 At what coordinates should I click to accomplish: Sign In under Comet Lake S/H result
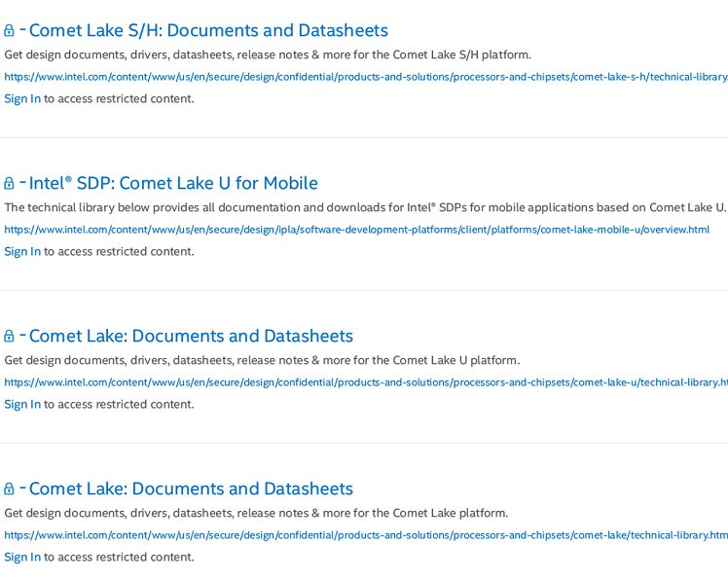tap(22, 99)
